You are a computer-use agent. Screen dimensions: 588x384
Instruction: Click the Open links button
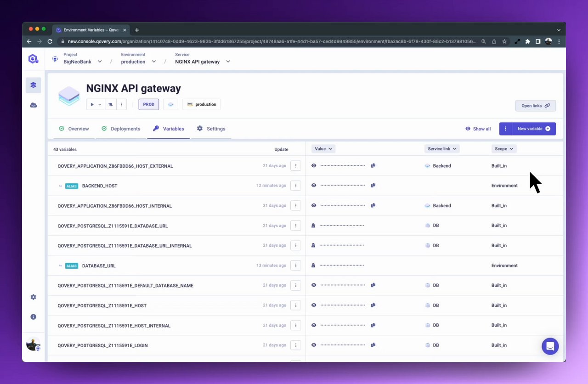click(536, 106)
